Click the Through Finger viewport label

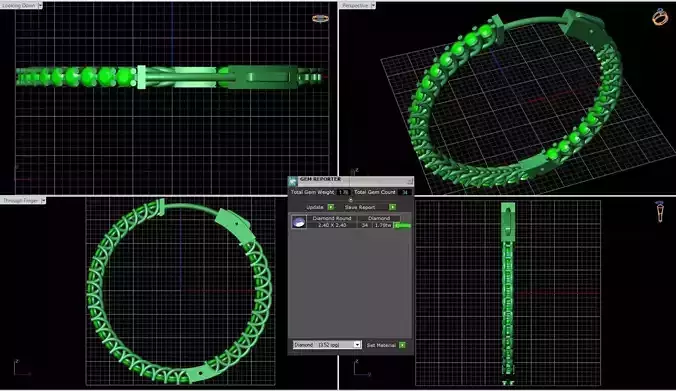click(x=20, y=200)
